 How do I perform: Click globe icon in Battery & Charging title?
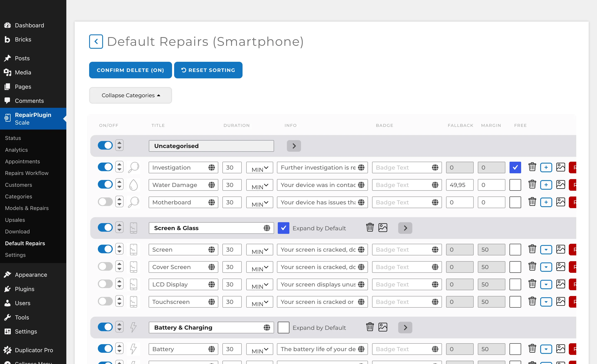(x=267, y=328)
